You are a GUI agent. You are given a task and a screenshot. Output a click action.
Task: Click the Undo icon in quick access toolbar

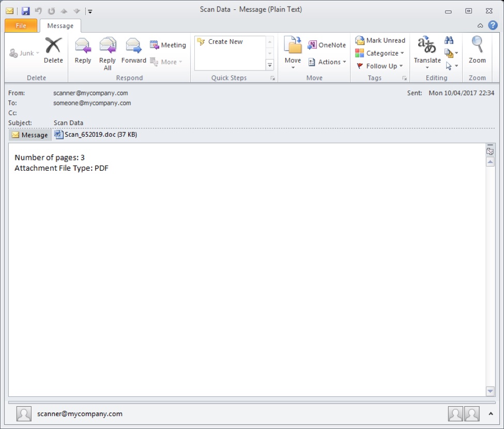(x=39, y=11)
